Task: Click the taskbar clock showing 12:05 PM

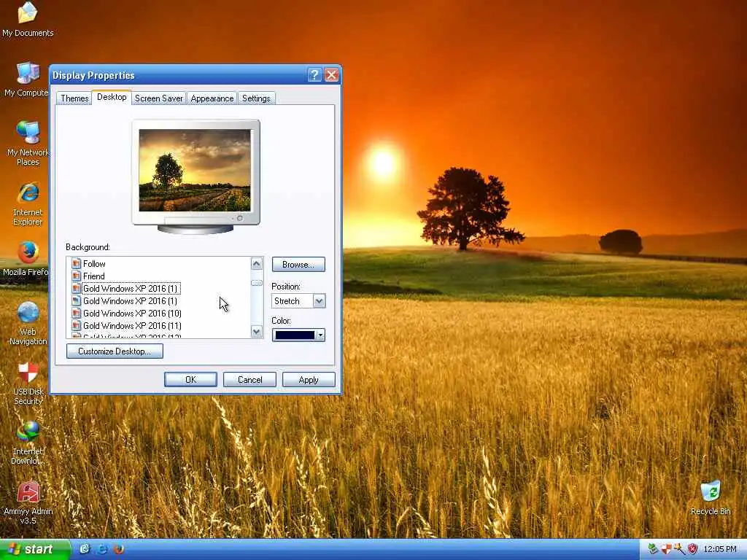Action: [x=720, y=549]
